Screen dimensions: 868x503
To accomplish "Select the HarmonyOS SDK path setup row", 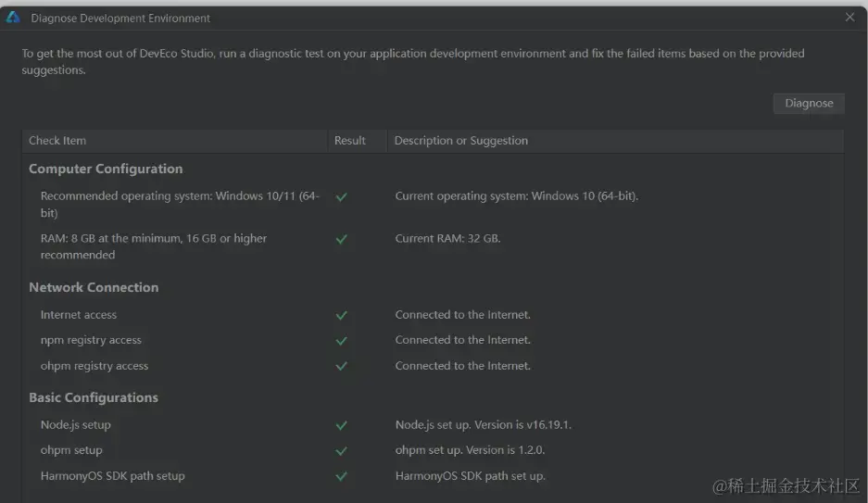I will (113, 476).
